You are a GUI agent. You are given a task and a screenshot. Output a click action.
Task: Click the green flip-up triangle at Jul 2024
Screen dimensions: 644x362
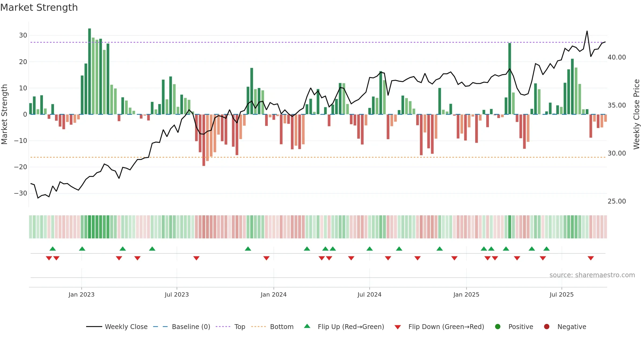(369, 249)
